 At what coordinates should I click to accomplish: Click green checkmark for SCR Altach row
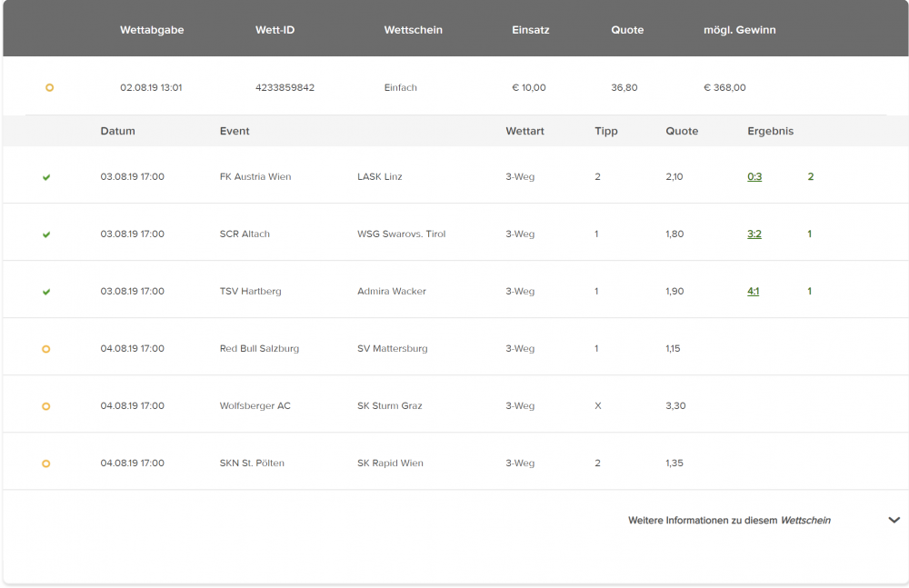[46, 234]
